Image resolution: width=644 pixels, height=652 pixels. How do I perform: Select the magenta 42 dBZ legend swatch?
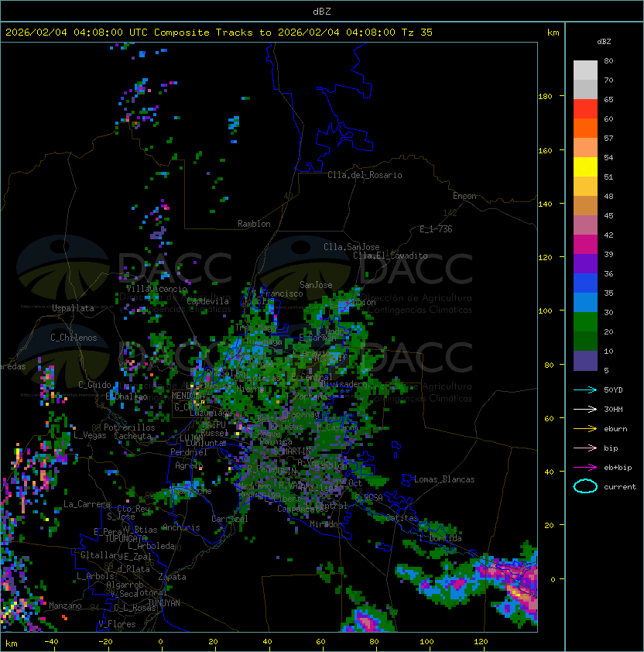pos(585,244)
